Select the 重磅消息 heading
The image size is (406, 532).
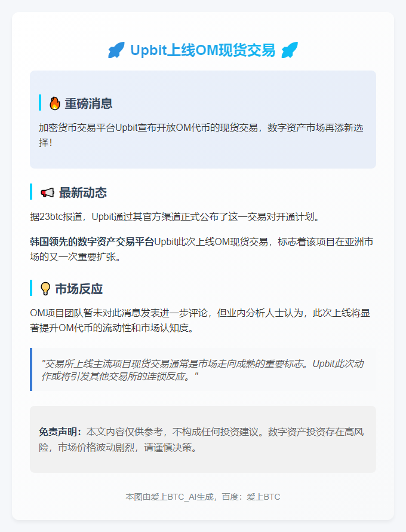point(88,103)
